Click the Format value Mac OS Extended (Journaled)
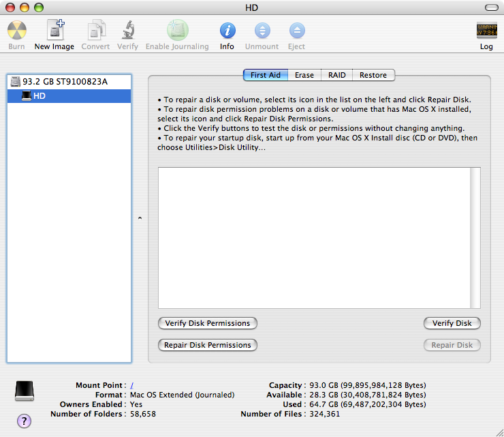This screenshot has width=504, height=437. click(183, 395)
